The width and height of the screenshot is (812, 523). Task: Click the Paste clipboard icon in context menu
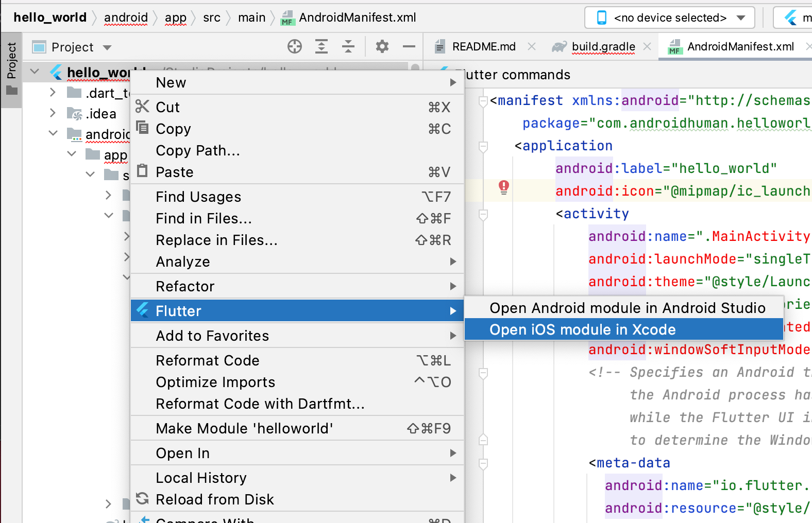click(x=142, y=171)
